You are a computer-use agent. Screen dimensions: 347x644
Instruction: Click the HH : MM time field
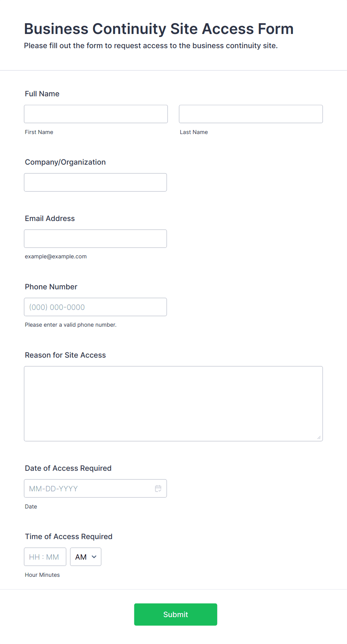point(45,557)
